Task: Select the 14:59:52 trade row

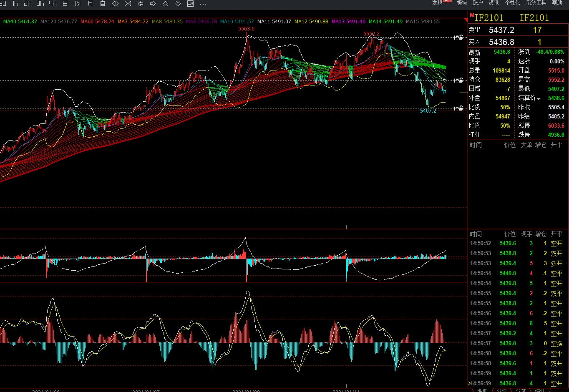Action: [518, 243]
